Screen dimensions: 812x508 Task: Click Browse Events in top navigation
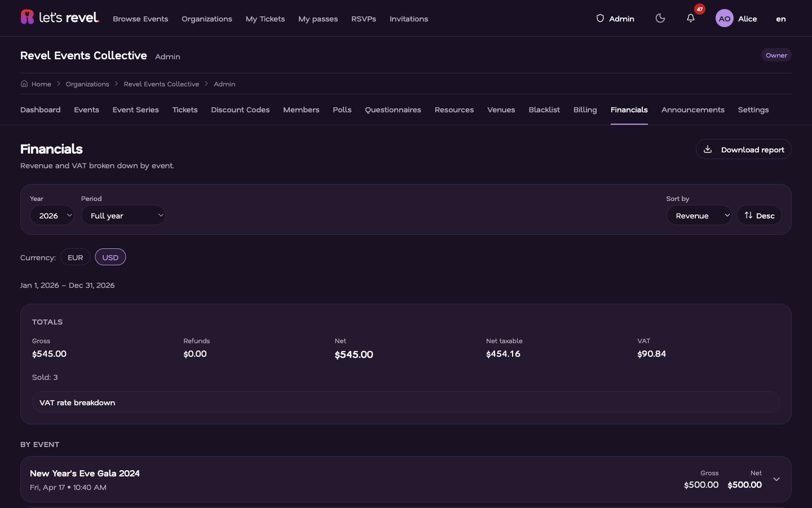click(x=140, y=19)
